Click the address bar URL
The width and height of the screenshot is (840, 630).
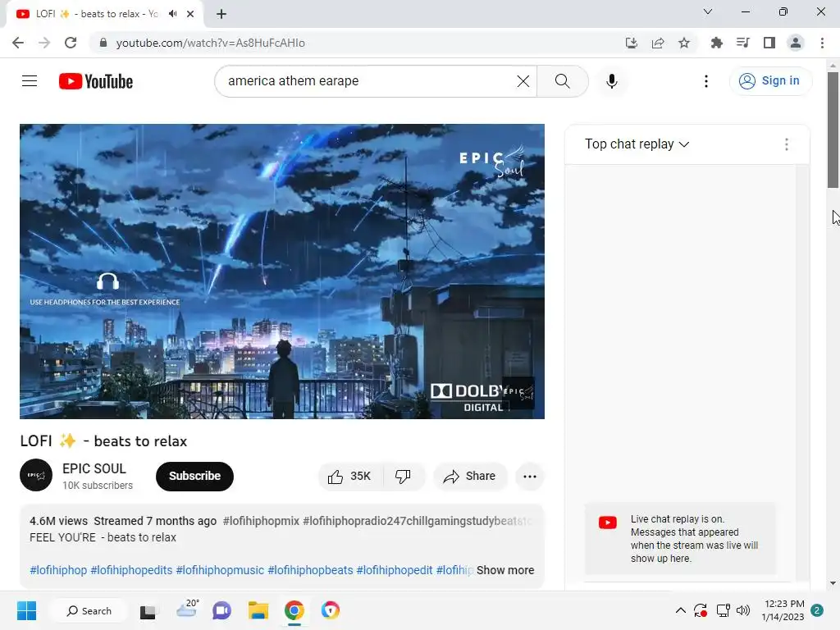(x=211, y=43)
